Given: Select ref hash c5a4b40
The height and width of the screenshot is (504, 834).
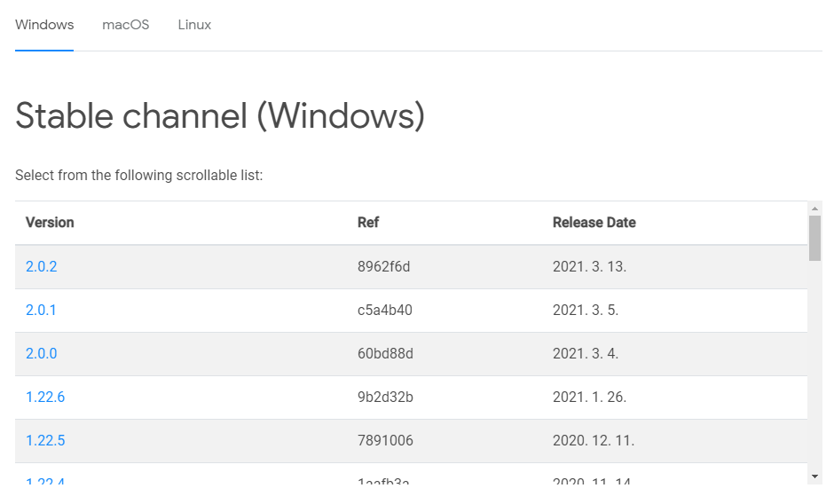Looking at the screenshot, I should (384, 311).
